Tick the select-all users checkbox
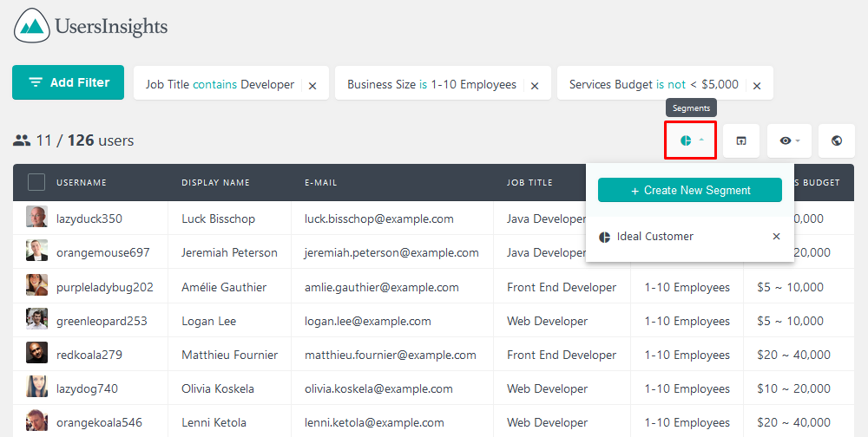 click(x=36, y=182)
